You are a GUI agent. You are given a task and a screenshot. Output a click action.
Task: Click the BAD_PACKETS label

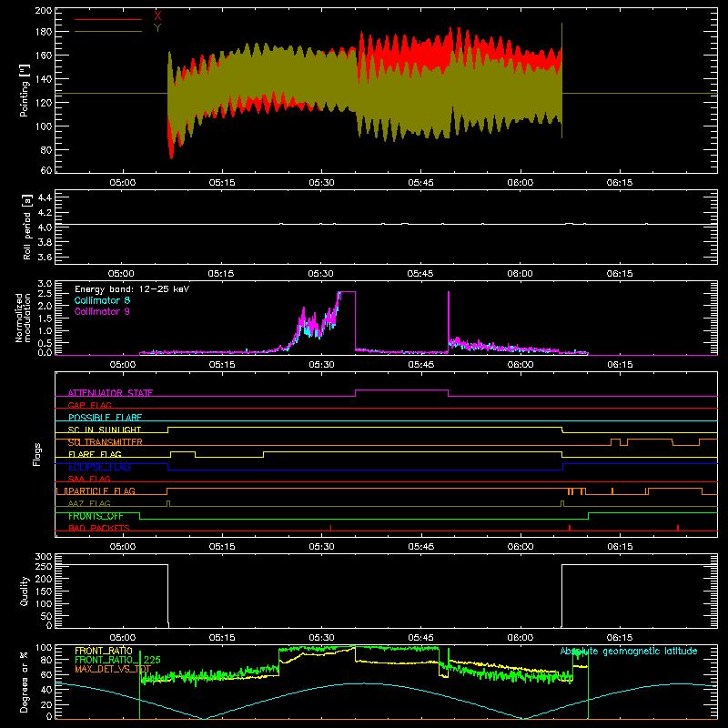tap(99, 528)
